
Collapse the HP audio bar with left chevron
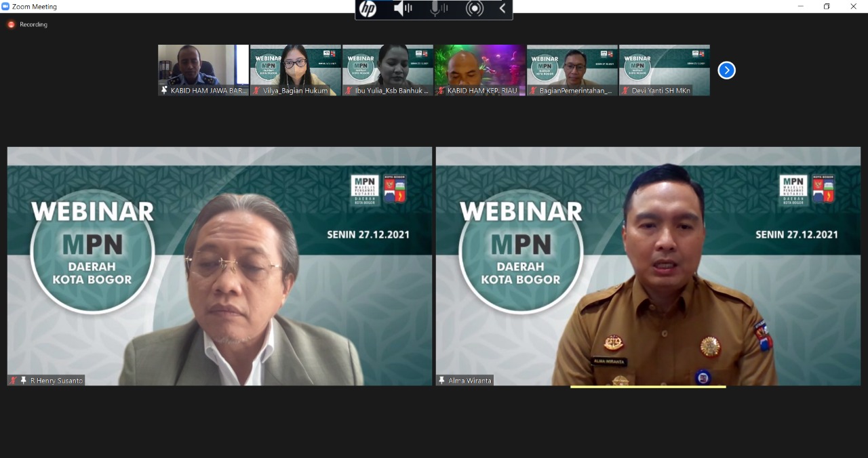click(502, 9)
